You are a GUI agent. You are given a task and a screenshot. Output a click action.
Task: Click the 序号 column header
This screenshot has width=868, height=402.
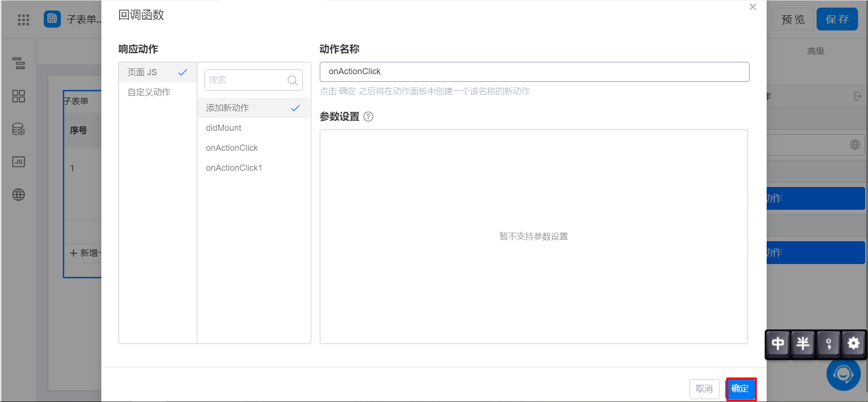(x=79, y=130)
